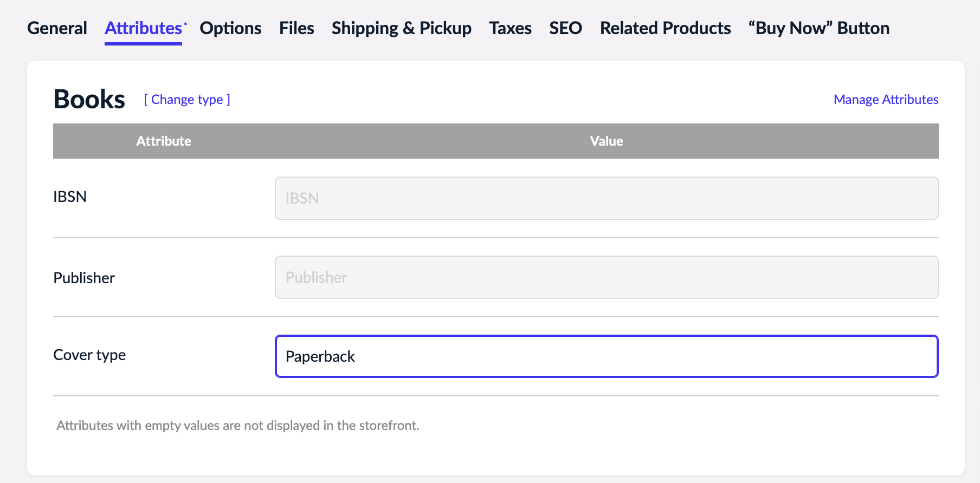The image size is (980, 483).
Task: Open the Shipping & Pickup tab
Action: [x=401, y=28]
